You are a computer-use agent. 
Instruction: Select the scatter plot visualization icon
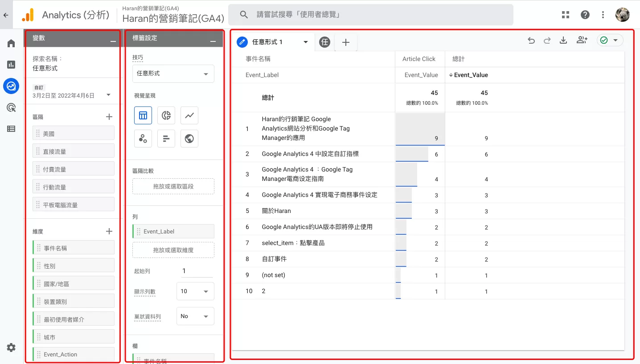point(143,139)
